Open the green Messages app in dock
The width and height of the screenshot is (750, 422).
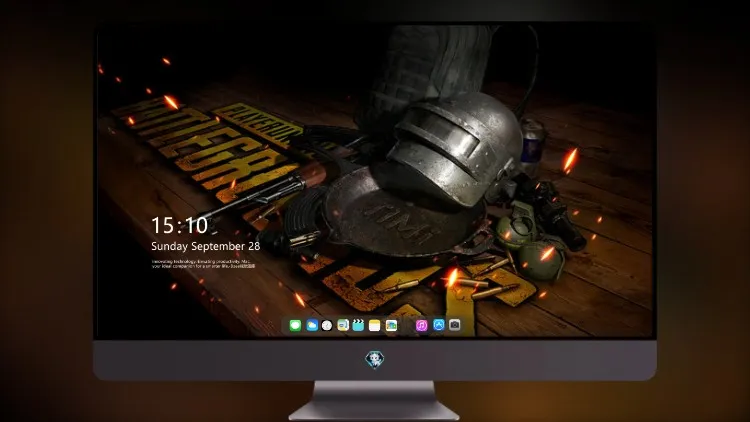click(295, 325)
